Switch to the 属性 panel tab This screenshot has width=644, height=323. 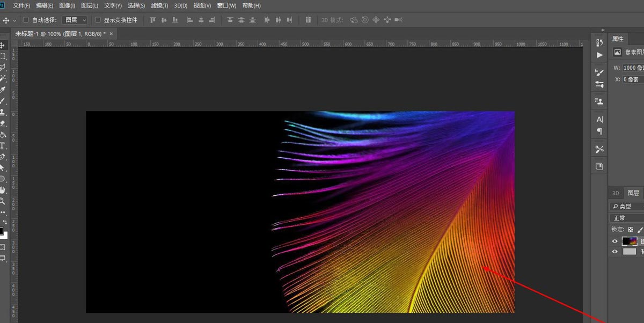point(618,39)
